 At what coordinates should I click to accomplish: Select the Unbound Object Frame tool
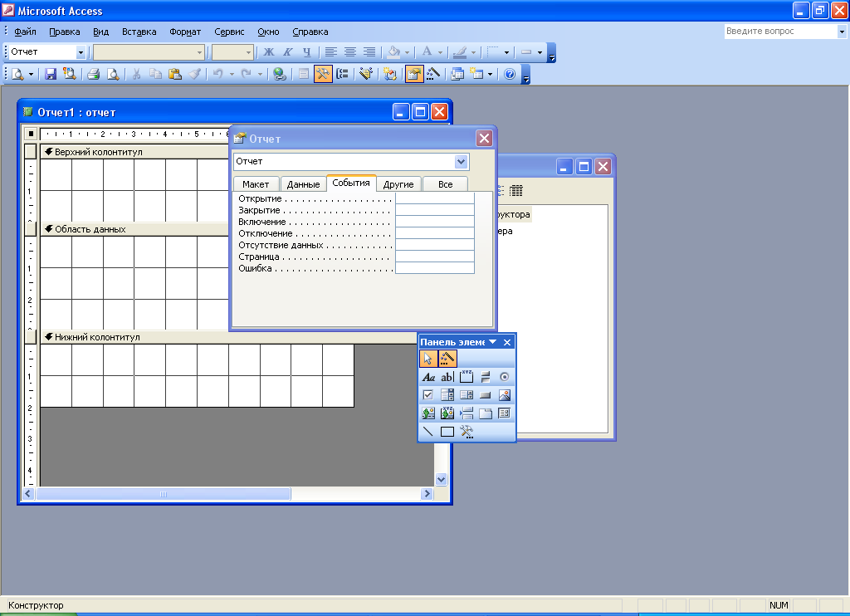point(428,413)
